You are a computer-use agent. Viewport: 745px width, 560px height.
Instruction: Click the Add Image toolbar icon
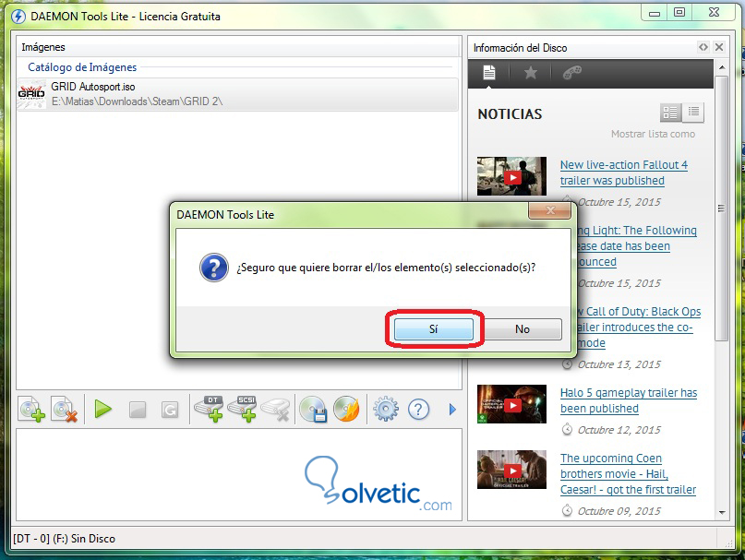point(31,409)
